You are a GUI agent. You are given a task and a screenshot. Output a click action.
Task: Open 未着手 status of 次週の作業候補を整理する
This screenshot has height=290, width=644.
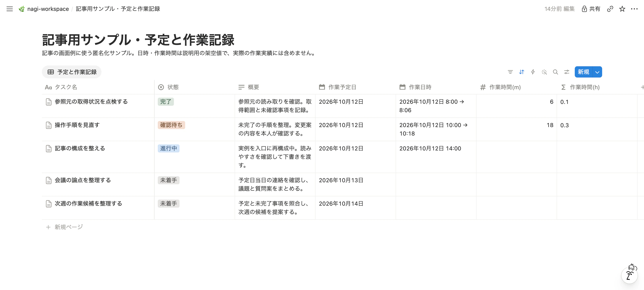[168, 204]
